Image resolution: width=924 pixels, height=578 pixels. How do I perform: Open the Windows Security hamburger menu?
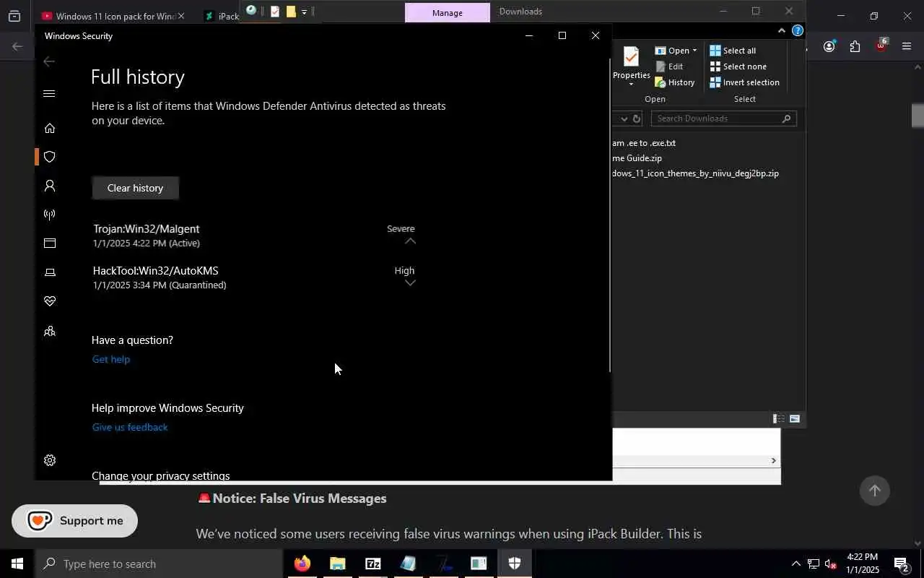(x=49, y=93)
